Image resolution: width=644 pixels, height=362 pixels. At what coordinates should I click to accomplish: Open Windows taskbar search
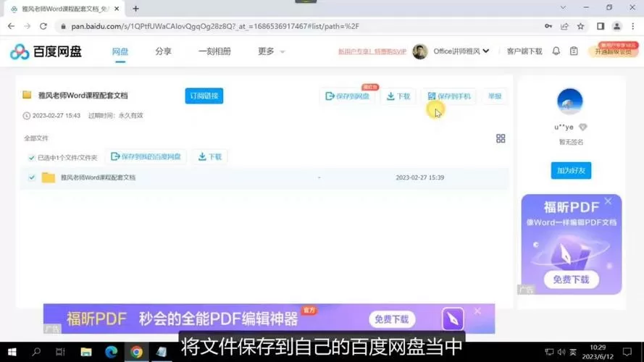(x=36, y=352)
